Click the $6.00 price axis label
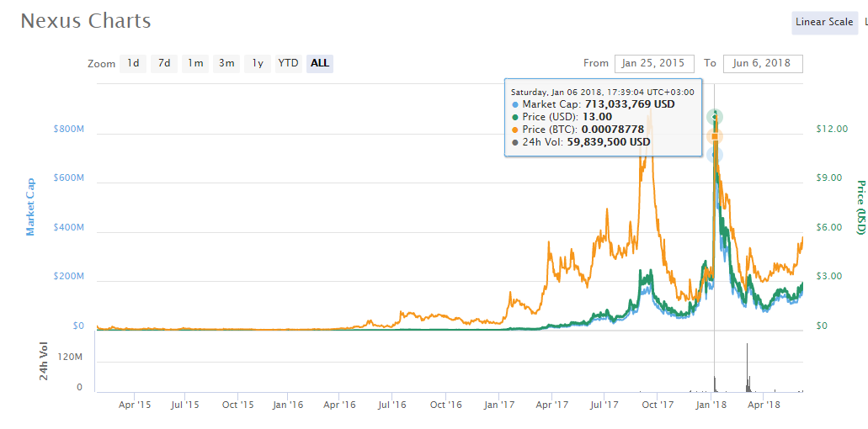Image resolution: width=868 pixels, height=429 pixels. (829, 227)
